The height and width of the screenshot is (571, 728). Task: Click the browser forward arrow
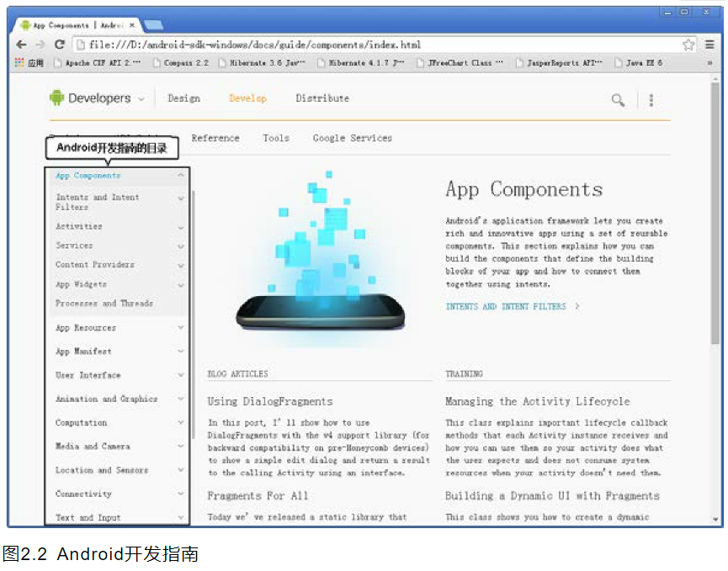pos(40,45)
